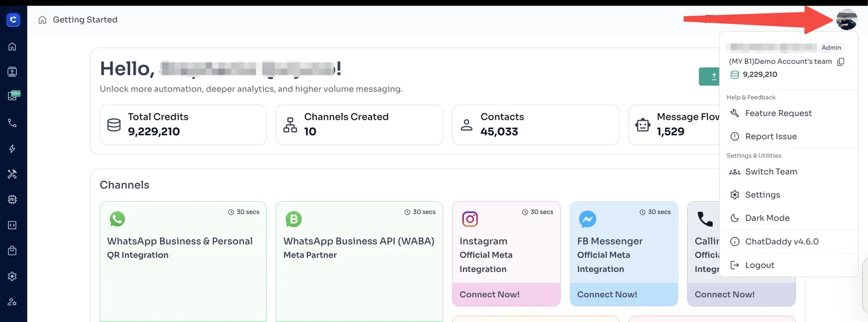Click the ChatDaddy logo in the sidebar
This screenshot has height=322, width=868.
point(13,20)
